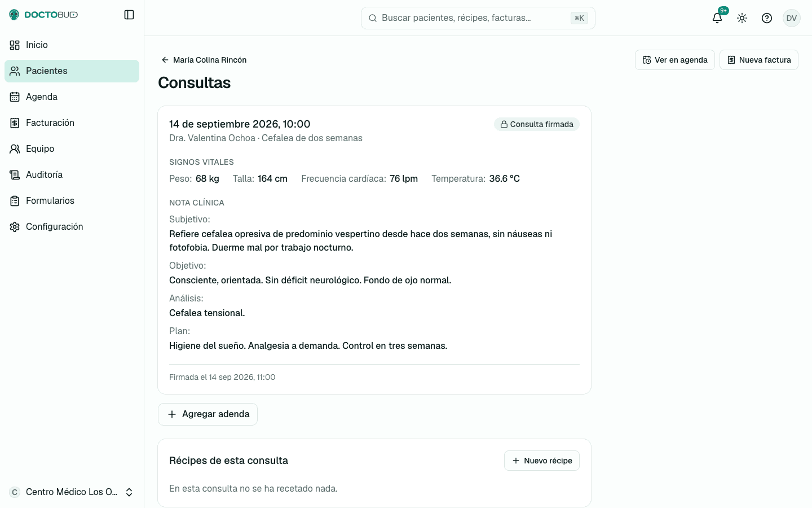Screen dimensions: 812x508
Task: Go back via María Colina Rincón arrow
Action: pos(204,60)
